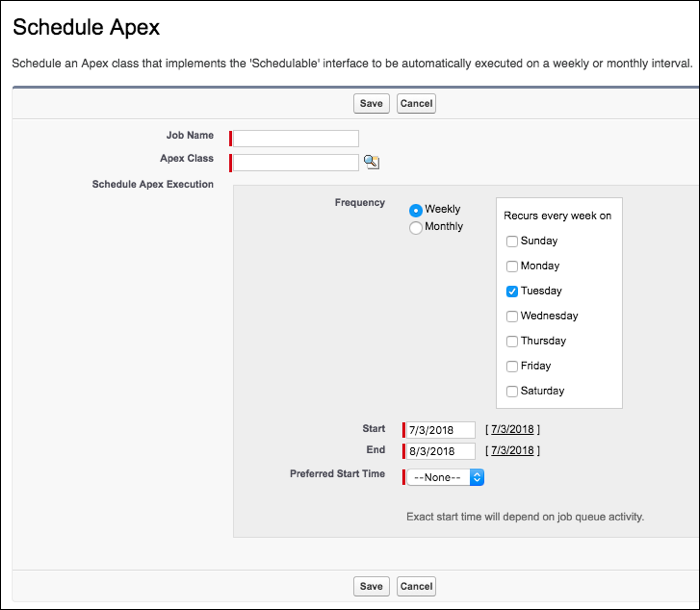Focus the Job Name text field
Screen dimensions: 700x610
pyautogui.click(x=296, y=139)
